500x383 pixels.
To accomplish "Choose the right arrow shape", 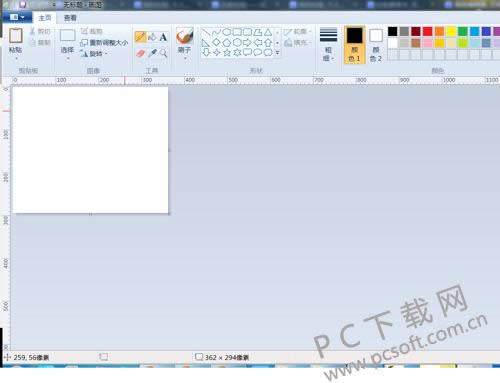I will pyautogui.click(x=247, y=43).
